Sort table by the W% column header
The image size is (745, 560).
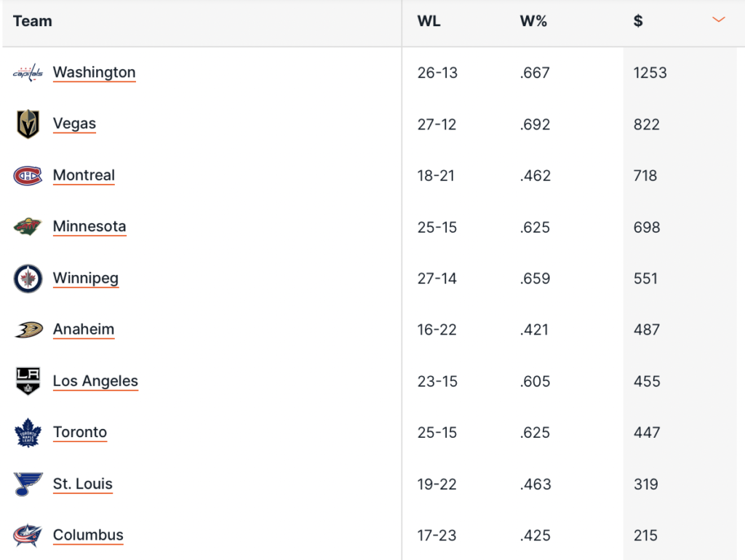tap(533, 21)
